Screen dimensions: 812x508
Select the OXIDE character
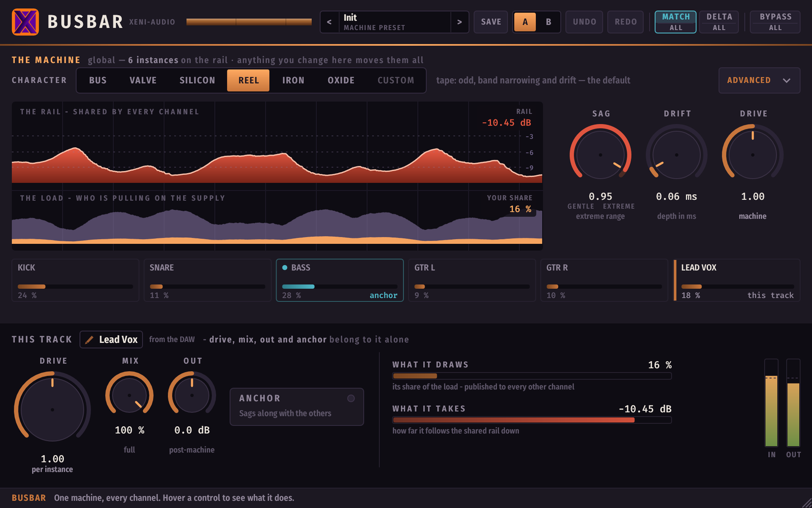pyautogui.click(x=341, y=80)
